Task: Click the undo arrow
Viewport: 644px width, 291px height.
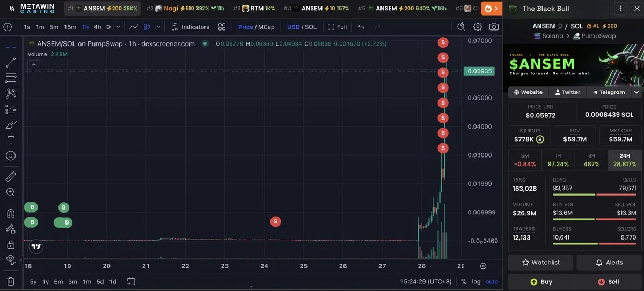Action: (x=361, y=27)
